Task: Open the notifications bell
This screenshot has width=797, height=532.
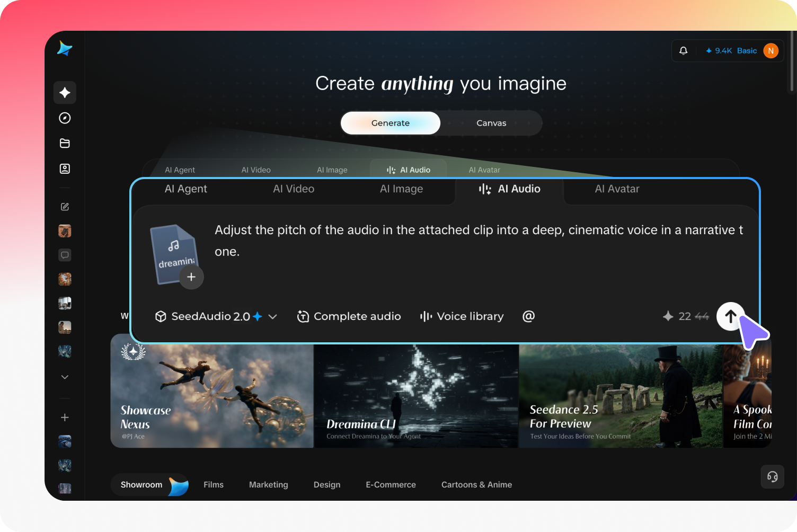Action: (684, 51)
